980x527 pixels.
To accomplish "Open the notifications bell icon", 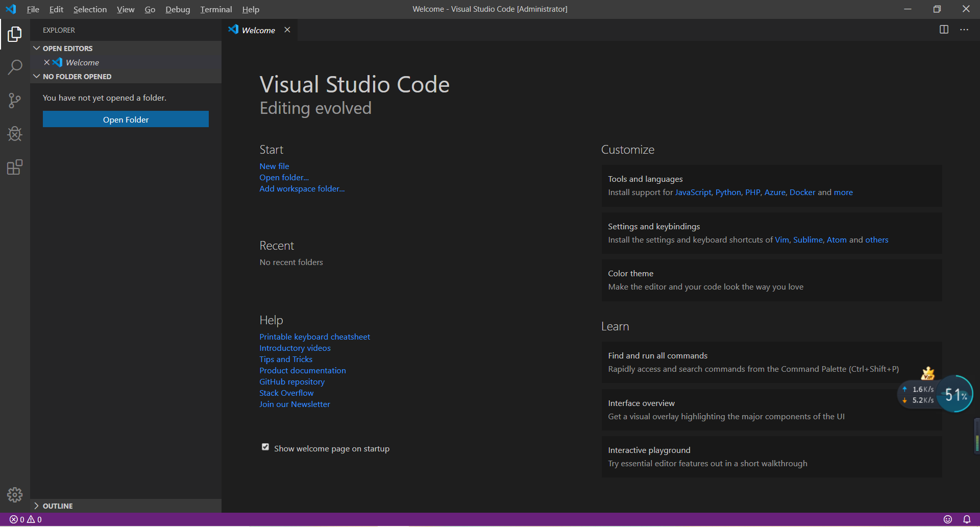I will (x=967, y=519).
